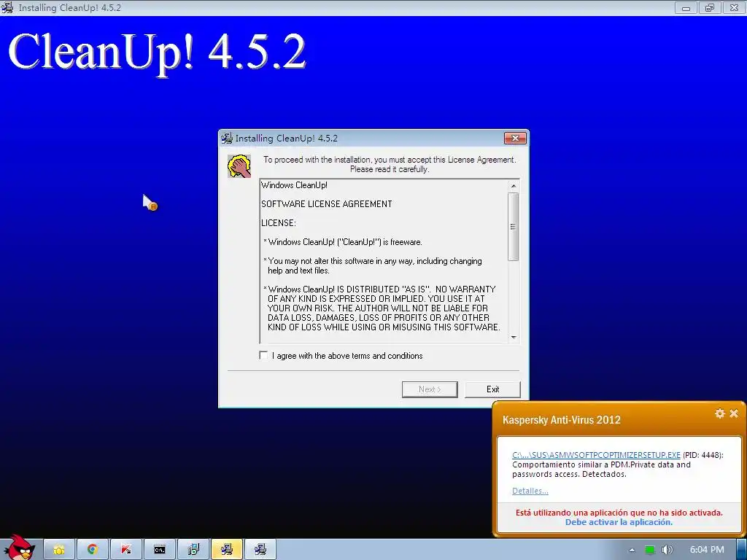Minimize the outer Installing CleanUp window
The image size is (747, 560).
coord(686,7)
